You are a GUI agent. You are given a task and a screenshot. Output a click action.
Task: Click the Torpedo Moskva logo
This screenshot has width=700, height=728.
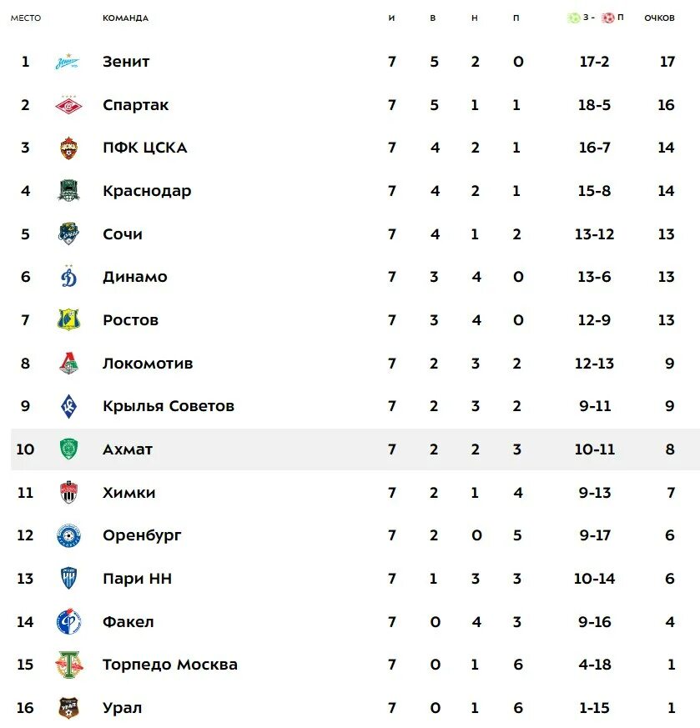click(68, 665)
